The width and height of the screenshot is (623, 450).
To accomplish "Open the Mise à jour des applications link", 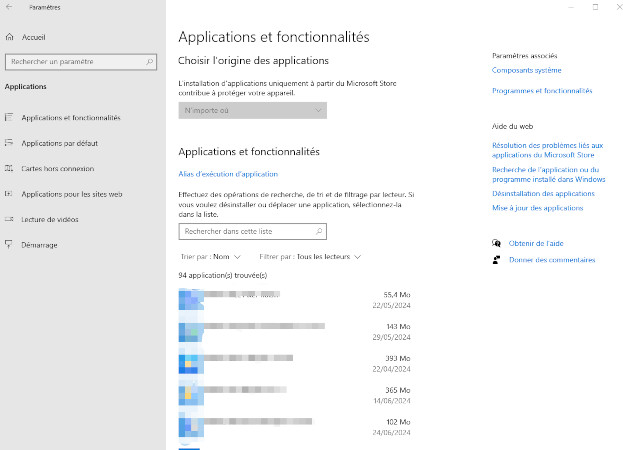I will pos(538,208).
